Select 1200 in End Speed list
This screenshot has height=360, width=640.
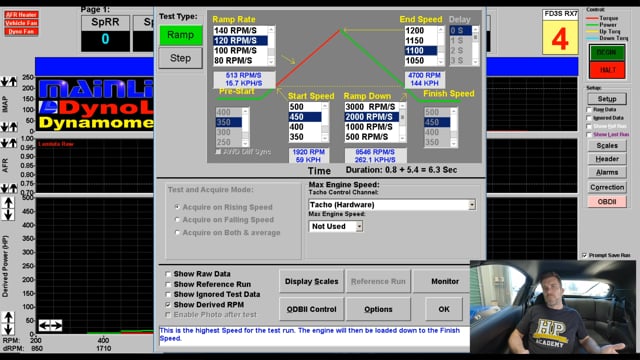(421, 31)
